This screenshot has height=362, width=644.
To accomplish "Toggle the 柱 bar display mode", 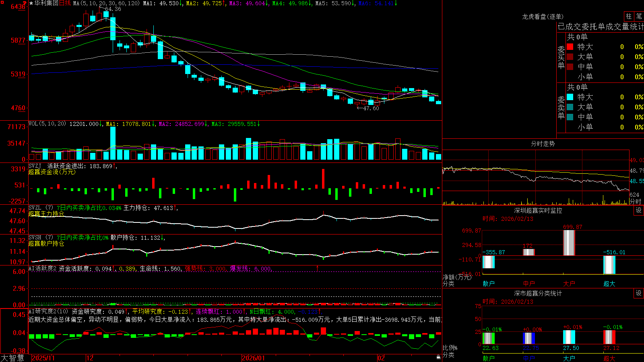I will pyautogui.click(x=629, y=16).
